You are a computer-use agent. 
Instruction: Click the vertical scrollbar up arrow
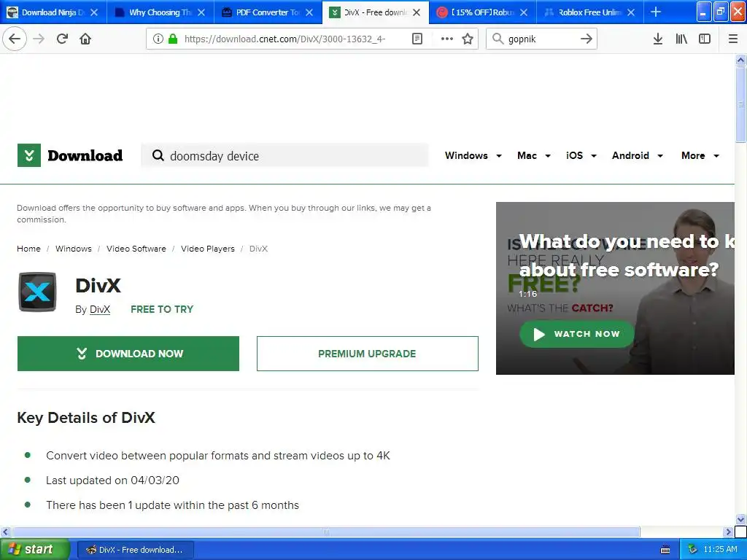tap(741, 60)
